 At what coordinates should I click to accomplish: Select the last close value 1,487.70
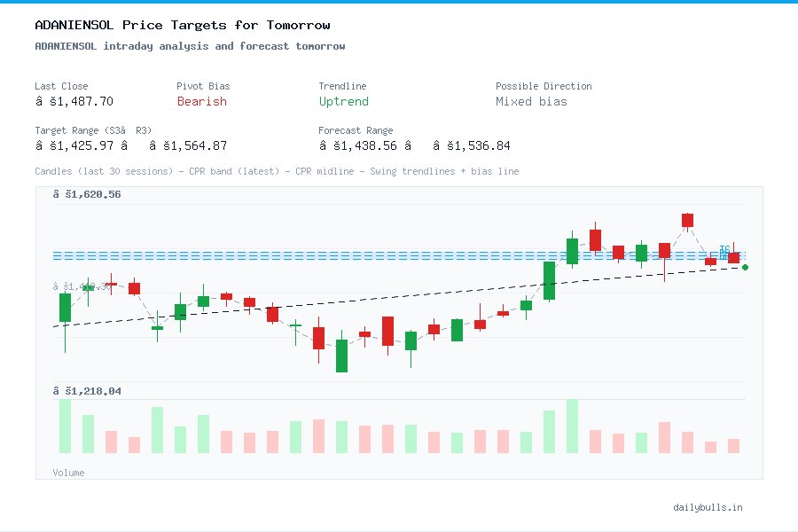74,101
